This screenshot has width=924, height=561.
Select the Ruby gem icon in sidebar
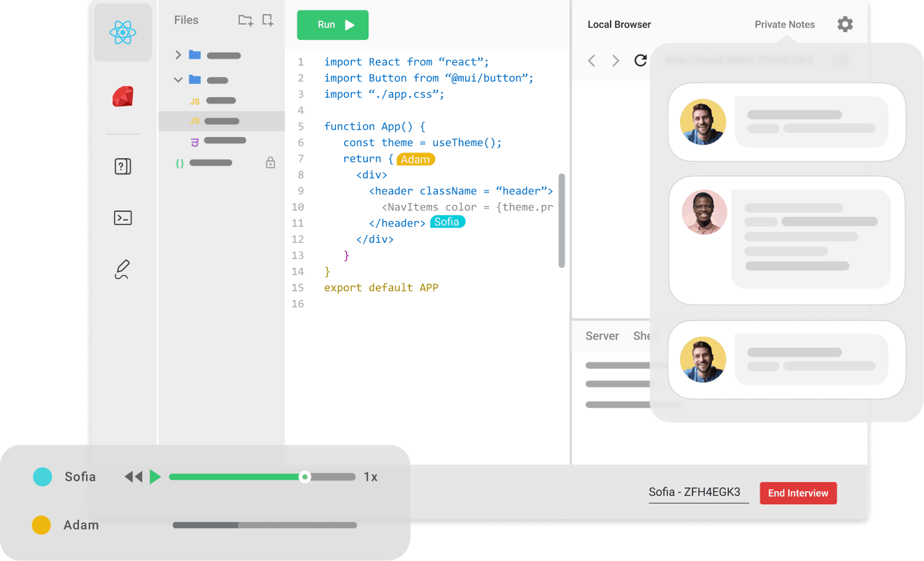point(122,97)
